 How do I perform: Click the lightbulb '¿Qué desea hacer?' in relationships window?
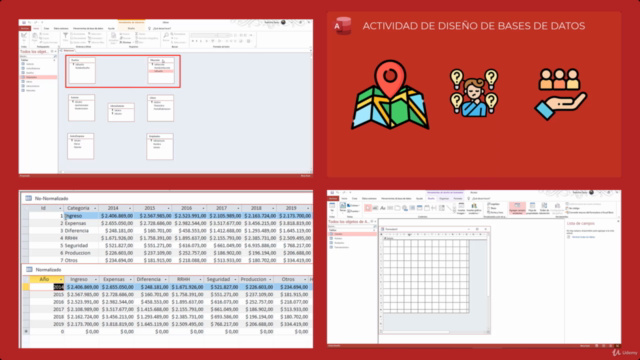tap(149, 28)
